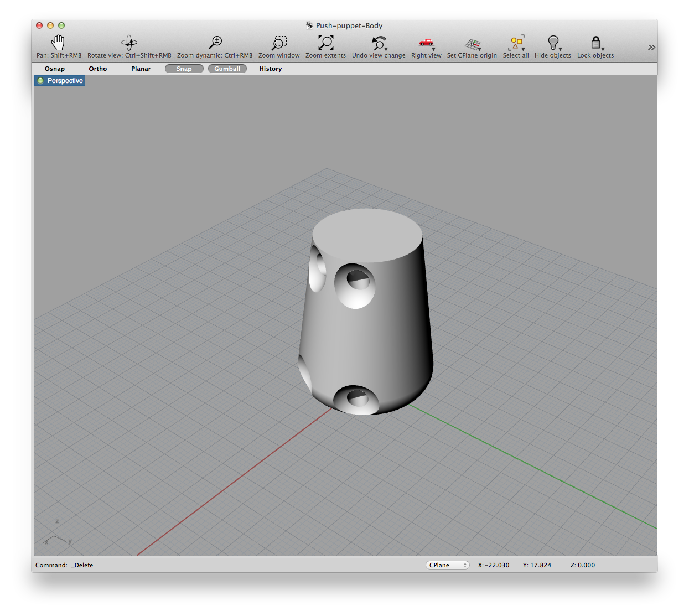The height and width of the screenshot is (616, 689).
Task: Undo the last view change
Action: (377, 43)
